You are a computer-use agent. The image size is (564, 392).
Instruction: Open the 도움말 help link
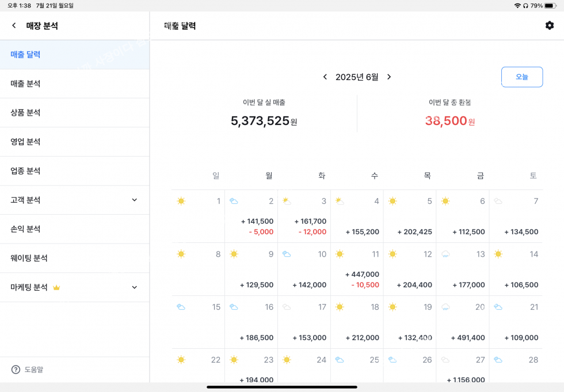pyautogui.click(x=34, y=370)
